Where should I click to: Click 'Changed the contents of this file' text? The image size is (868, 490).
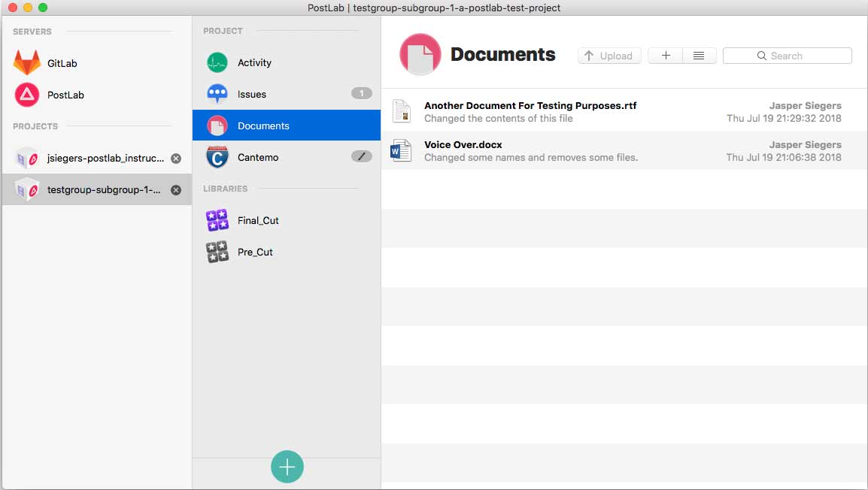tap(498, 118)
